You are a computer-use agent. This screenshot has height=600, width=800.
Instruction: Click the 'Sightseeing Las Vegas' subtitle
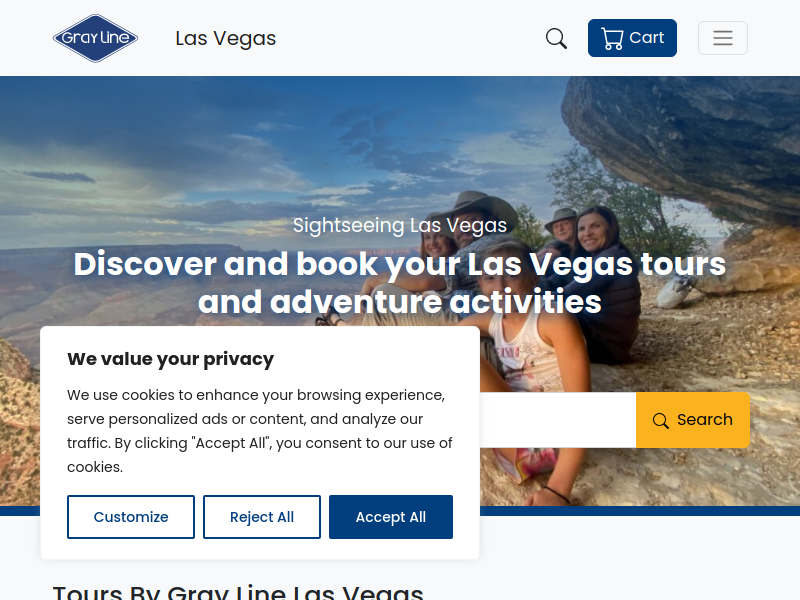400,225
